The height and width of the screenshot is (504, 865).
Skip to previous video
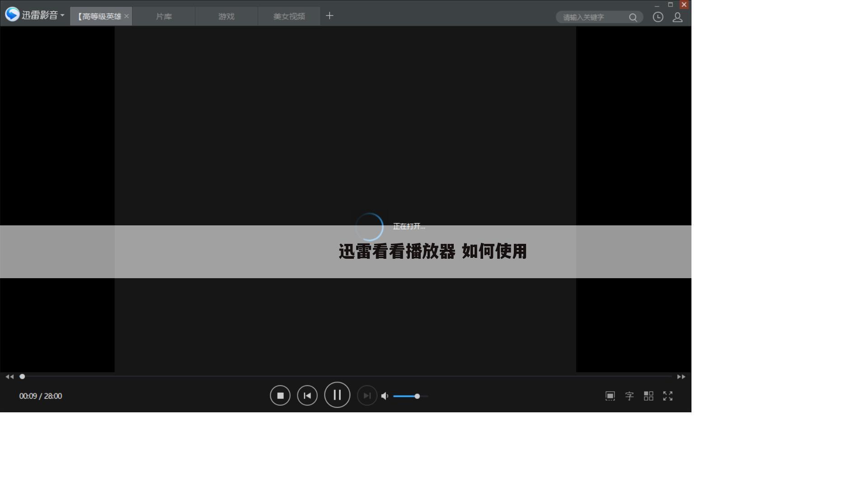(x=307, y=395)
